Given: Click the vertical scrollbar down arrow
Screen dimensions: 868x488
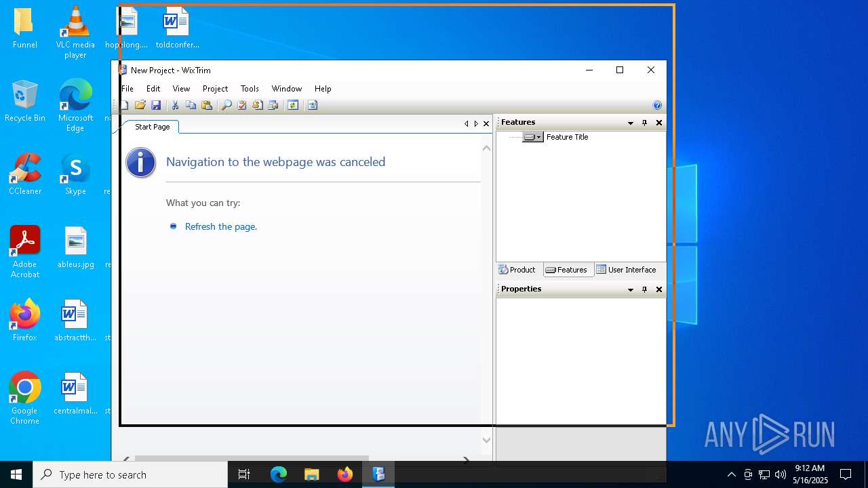Looking at the screenshot, I should coord(486,440).
